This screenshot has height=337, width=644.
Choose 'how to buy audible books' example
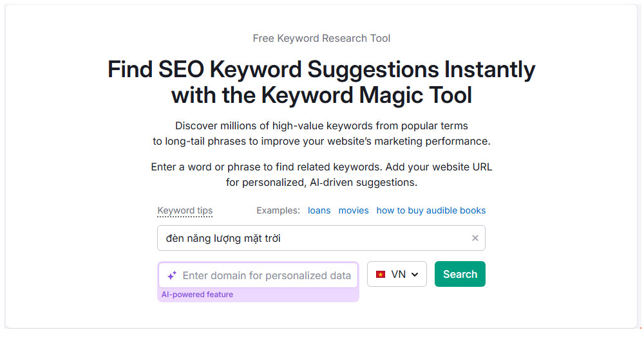coord(431,210)
